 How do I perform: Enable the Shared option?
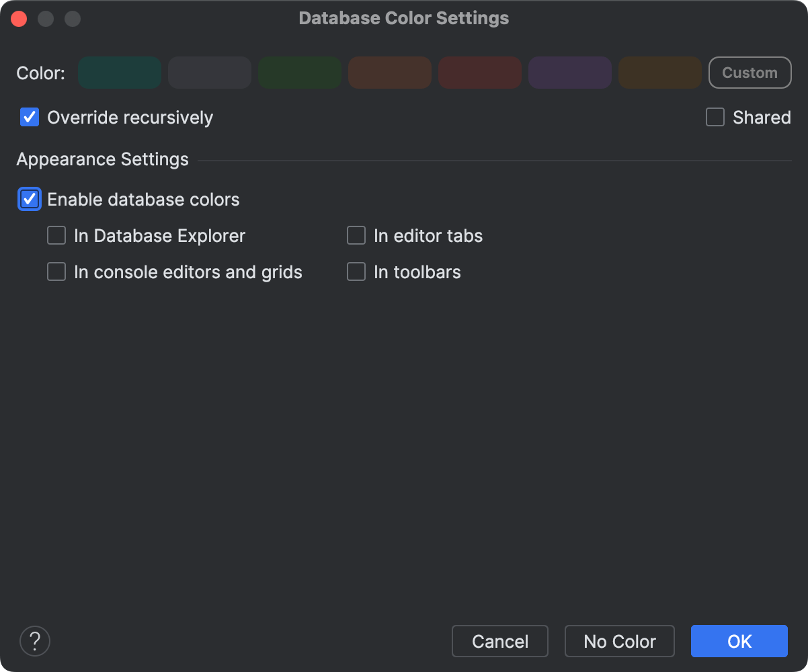pos(715,117)
